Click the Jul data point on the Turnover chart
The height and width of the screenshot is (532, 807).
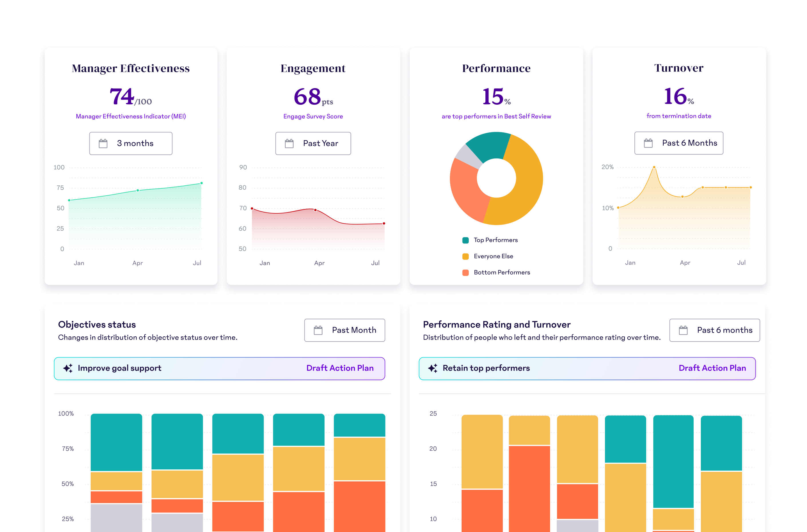(750, 187)
